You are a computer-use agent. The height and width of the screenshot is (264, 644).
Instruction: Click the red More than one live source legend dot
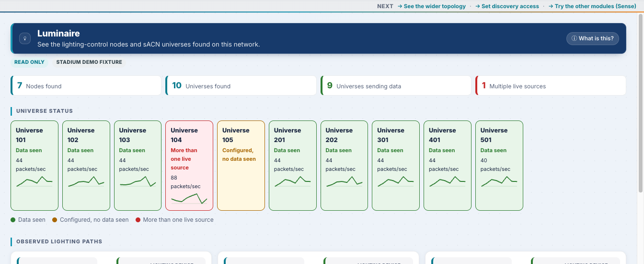(x=138, y=220)
